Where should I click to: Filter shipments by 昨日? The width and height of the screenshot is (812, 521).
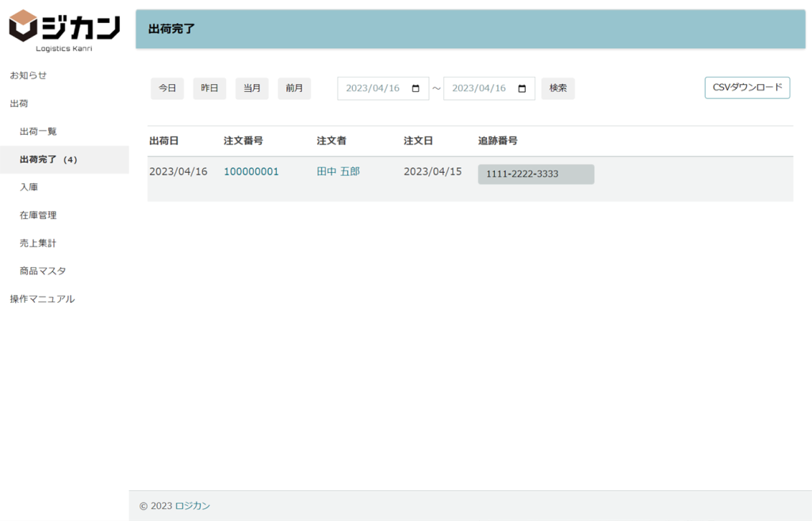tap(209, 89)
